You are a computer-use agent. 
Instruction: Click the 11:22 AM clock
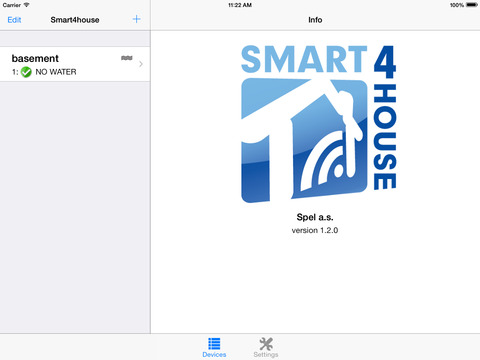click(240, 5)
